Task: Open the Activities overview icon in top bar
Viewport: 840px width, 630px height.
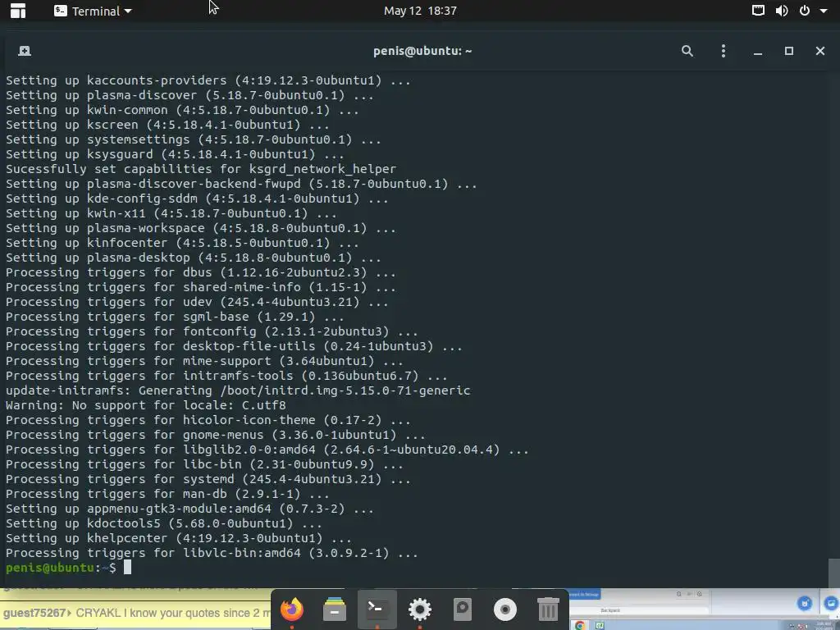Action: [x=18, y=11]
